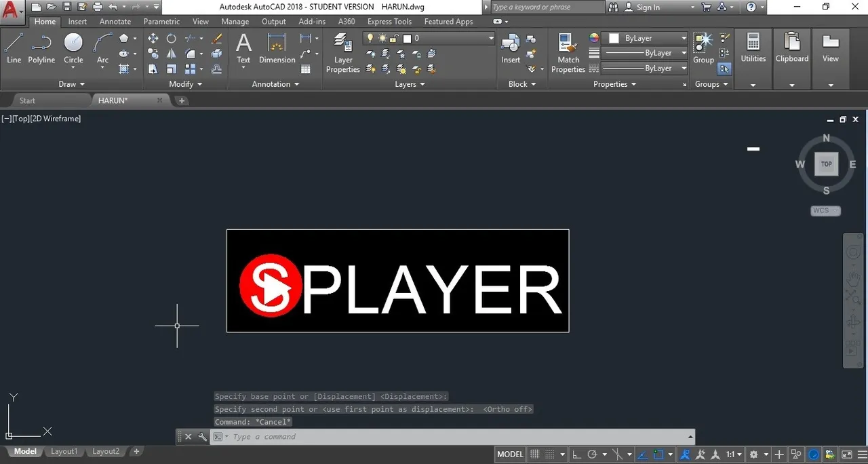Screen dimensions: 868x464
Task: Click the keyword search box
Action: point(547,7)
